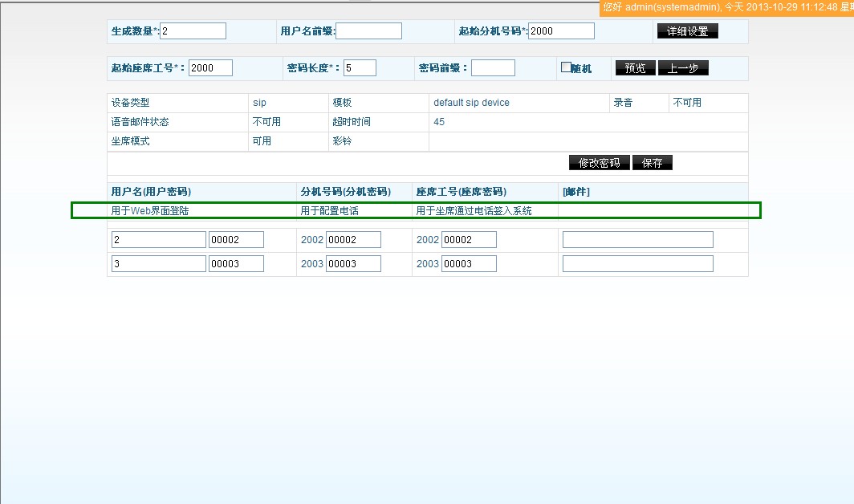This screenshot has height=504, width=854.
Task: Edit the extension 2002 password field
Action: tap(353, 240)
